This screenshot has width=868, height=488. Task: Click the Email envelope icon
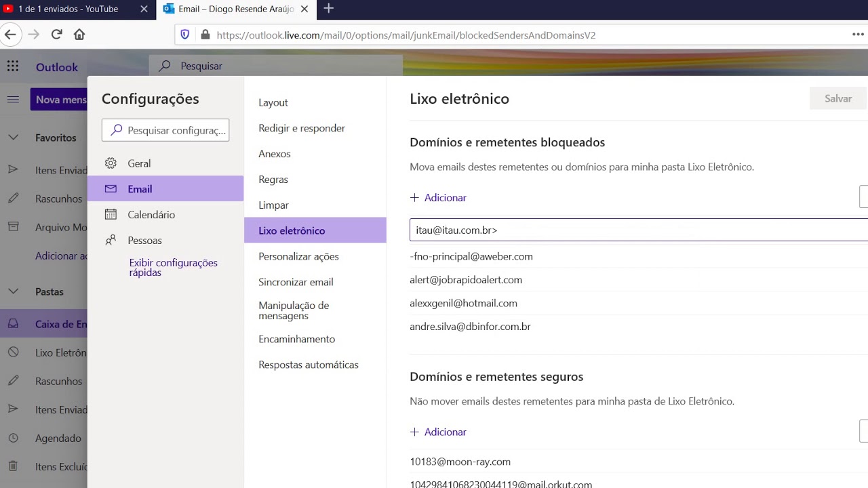pos(111,189)
